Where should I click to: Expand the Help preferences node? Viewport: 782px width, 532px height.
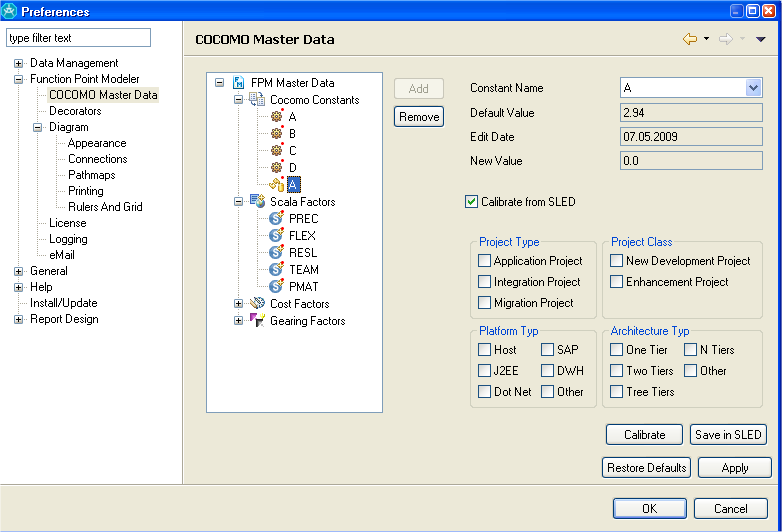18,287
